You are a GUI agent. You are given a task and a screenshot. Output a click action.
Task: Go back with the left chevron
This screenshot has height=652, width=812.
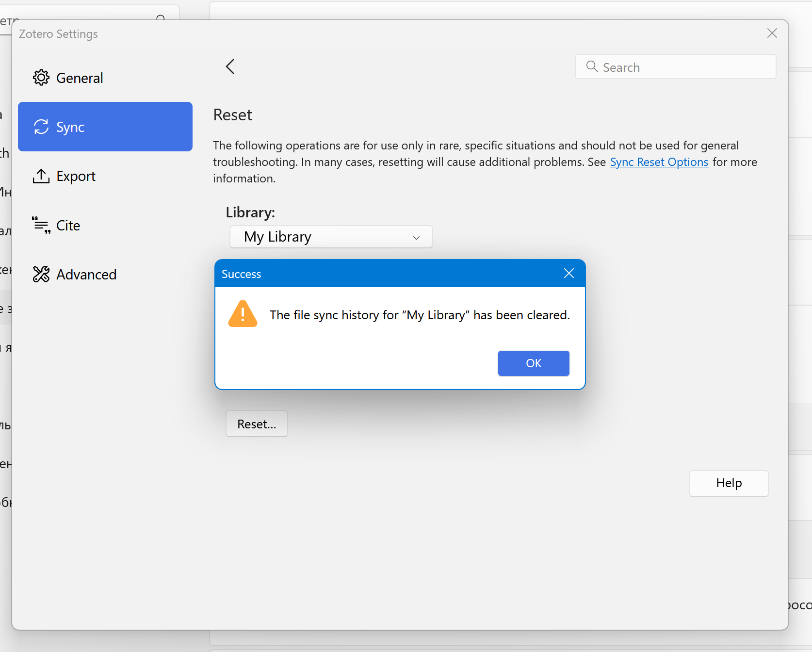pyautogui.click(x=230, y=66)
